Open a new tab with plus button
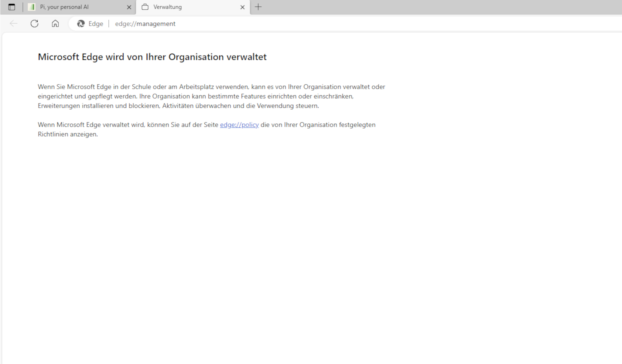 [258, 7]
